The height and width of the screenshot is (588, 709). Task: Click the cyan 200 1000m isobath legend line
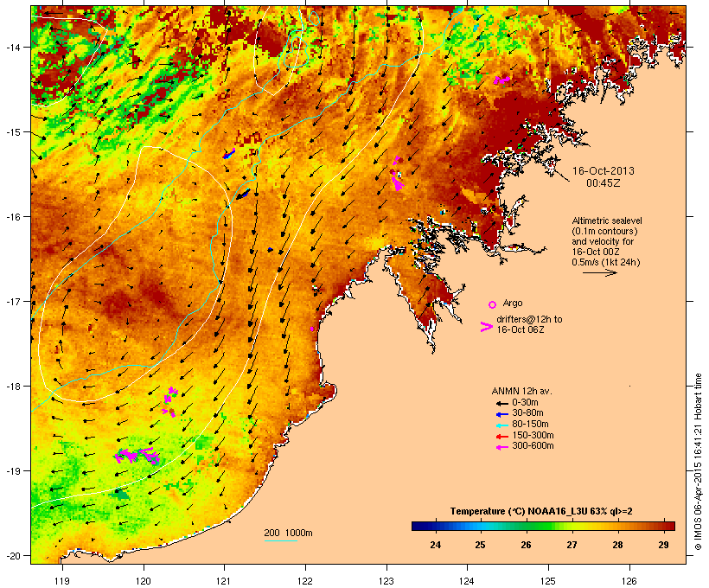pos(280,540)
